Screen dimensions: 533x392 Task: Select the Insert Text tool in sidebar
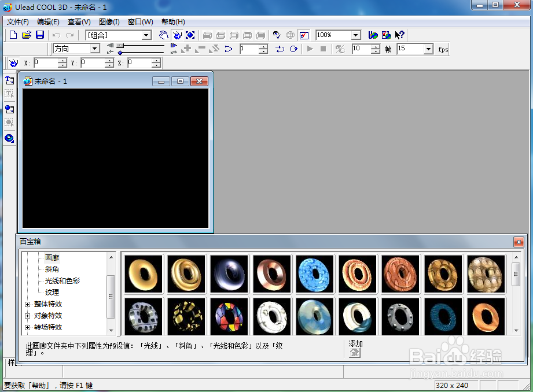(x=9, y=80)
